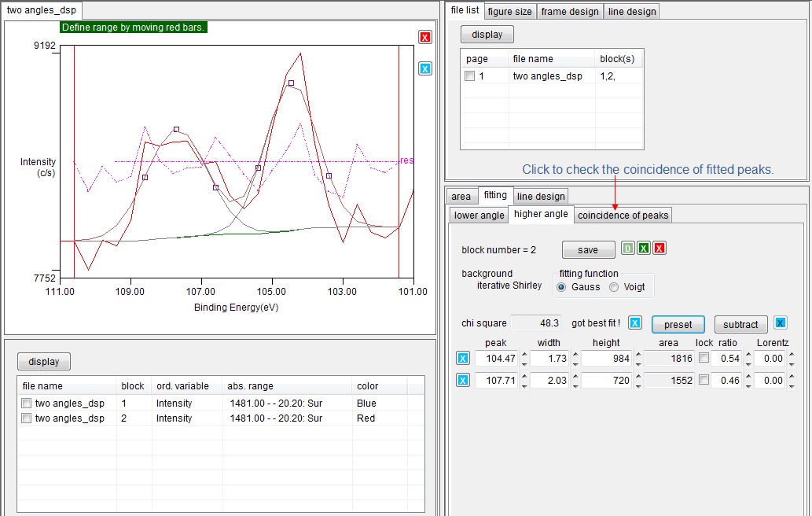Click the green X icon beside save
This screenshot has width=812, height=516.
[x=643, y=249]
